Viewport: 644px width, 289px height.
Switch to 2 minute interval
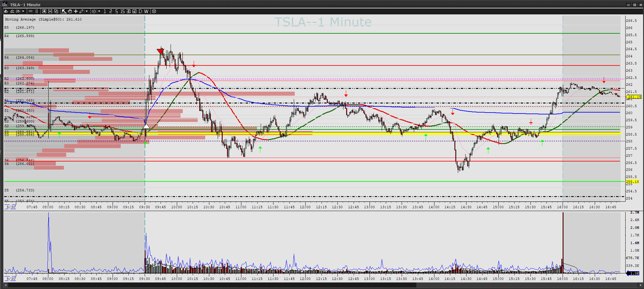[x=111, y=11]
